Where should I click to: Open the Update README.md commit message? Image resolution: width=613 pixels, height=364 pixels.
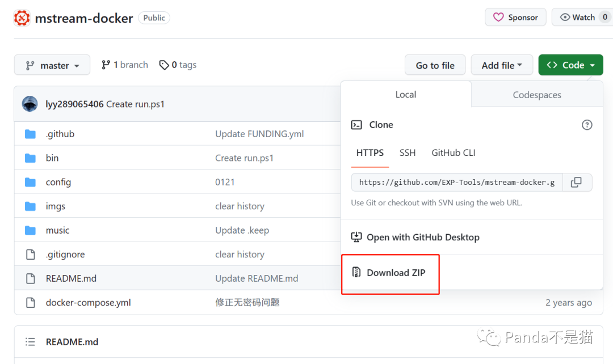point(257,278)
